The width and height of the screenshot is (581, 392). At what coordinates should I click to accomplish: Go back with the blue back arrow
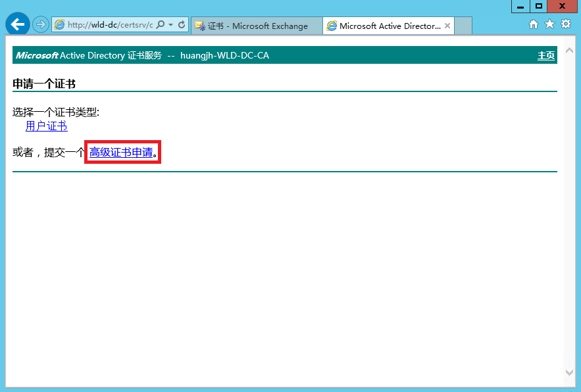[17, 24]
